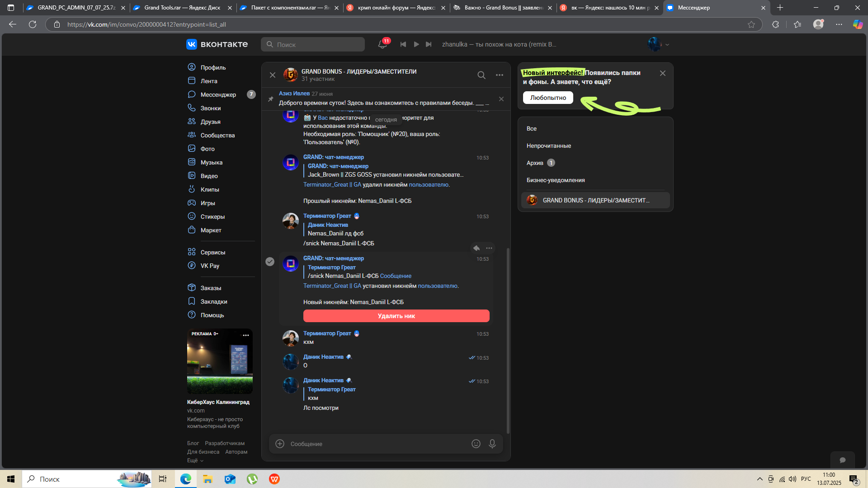The image size is (868, 488).
Task: Click пользователю link in установил никнейм message
Action: click(438, 286)
